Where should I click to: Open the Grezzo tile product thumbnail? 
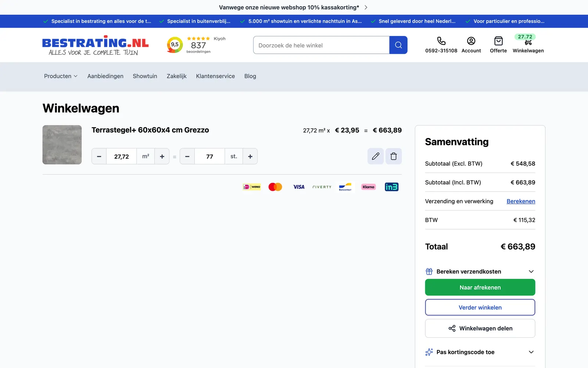[x=62, y=145]
